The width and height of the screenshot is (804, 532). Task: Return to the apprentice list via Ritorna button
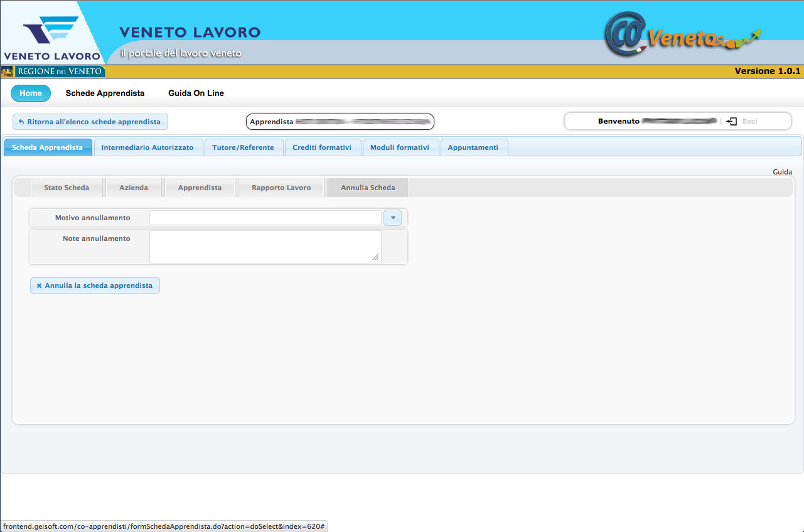click(90, 122)
